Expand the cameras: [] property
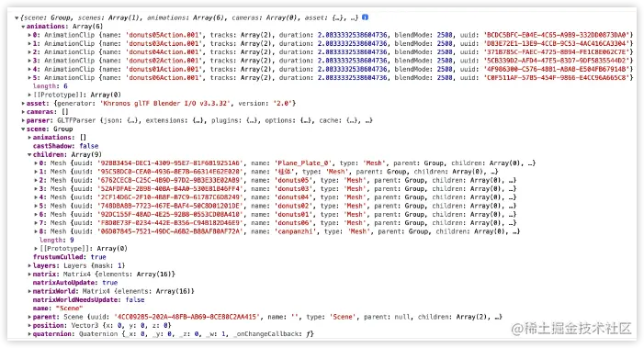 coord(23,112)
